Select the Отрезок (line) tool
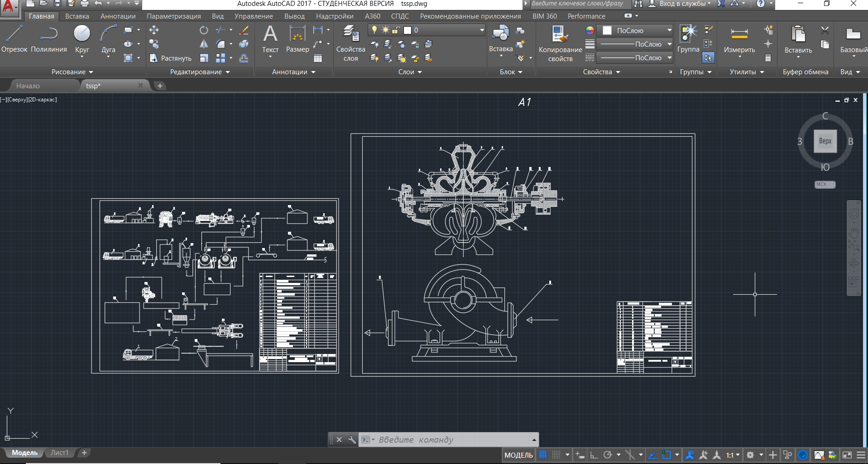The image size is (868, 464). (x=14, y=39)
